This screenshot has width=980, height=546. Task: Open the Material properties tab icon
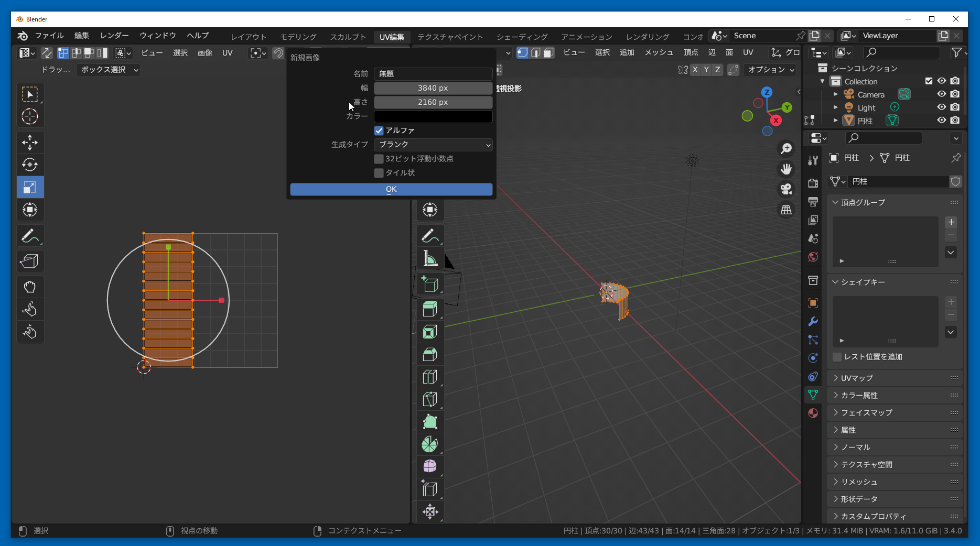[x=813, y=413]
